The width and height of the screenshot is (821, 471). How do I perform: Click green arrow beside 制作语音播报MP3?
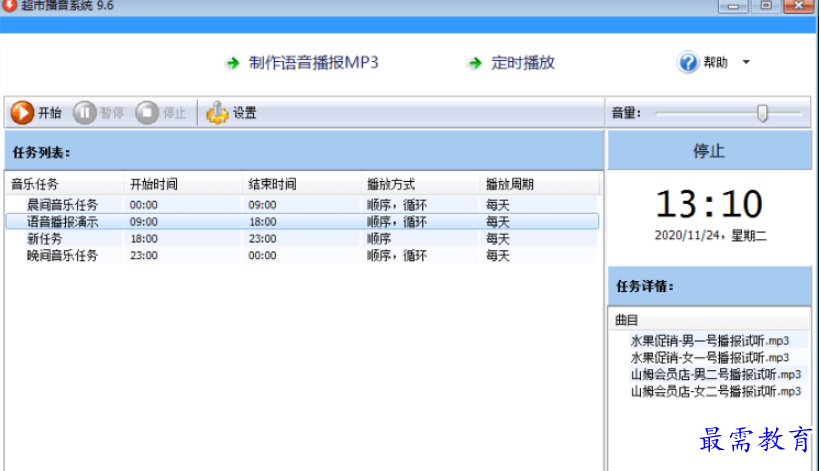pyautogui.click(x=233, y=63)
